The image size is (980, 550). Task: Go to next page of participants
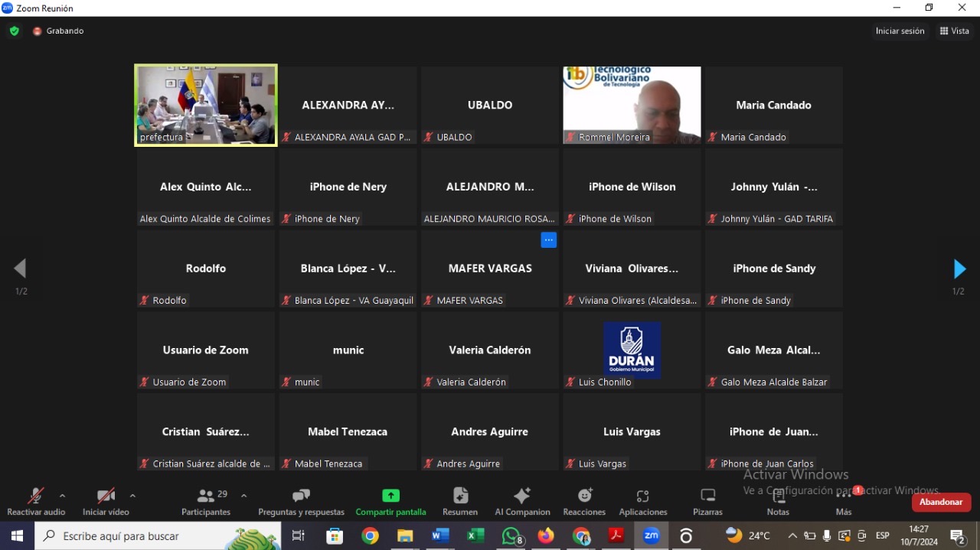[x=959, y=269]
